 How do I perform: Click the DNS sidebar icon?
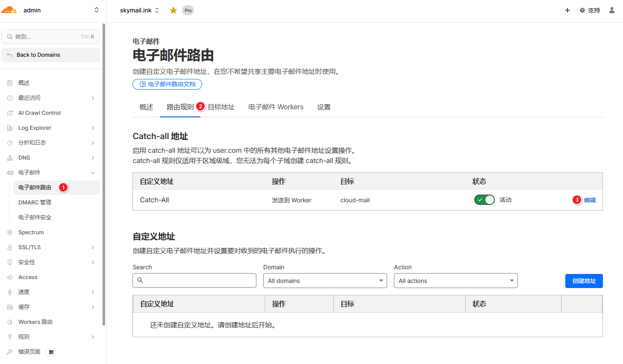10,158
